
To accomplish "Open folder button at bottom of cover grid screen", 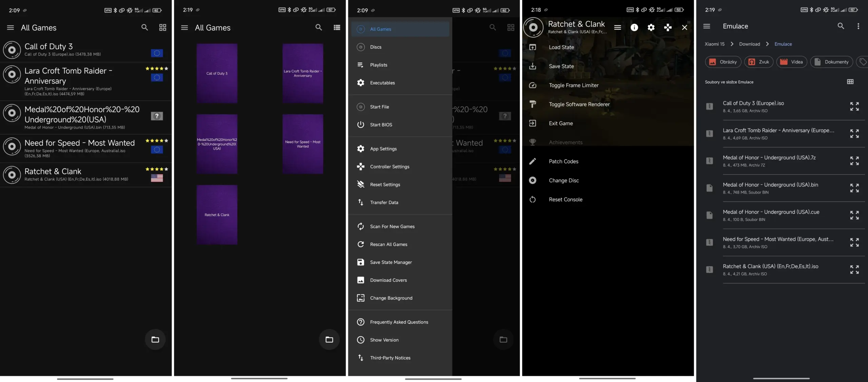I will pos(329,339).
